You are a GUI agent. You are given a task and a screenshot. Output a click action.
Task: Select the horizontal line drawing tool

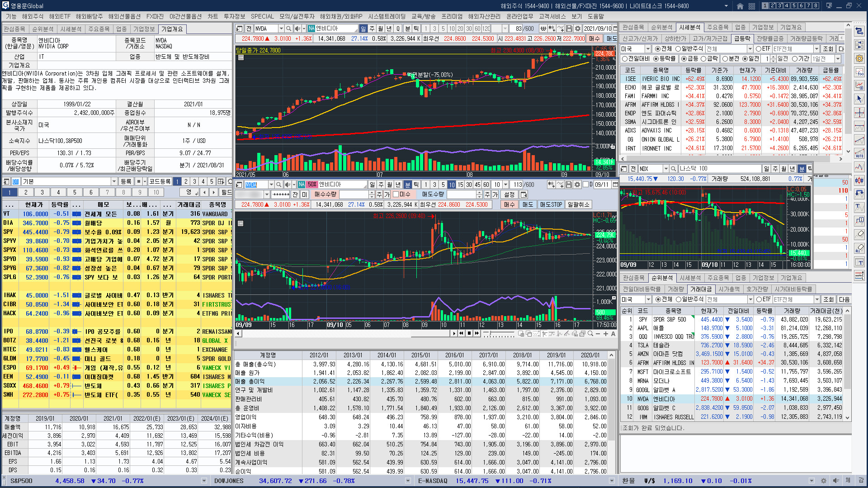tap(859, 126)
